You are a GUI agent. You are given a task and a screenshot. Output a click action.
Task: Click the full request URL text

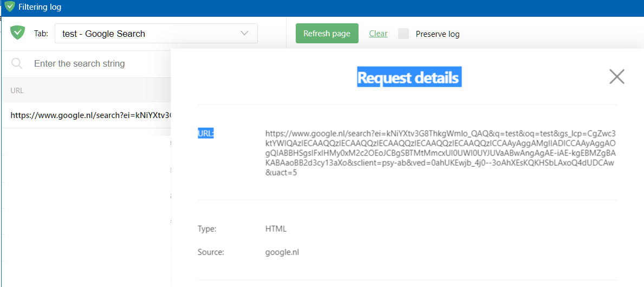click(440, 153)
